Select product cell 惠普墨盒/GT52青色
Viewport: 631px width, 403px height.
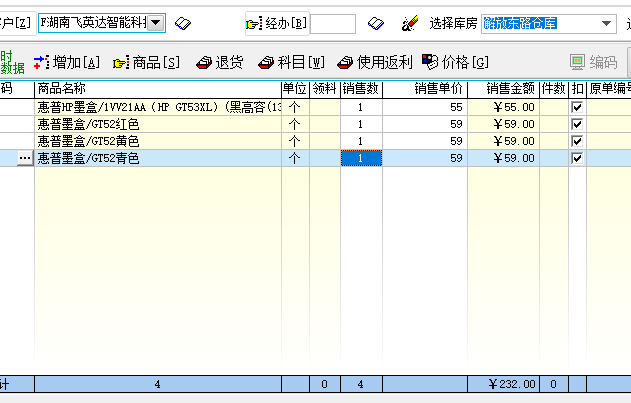(x=158, y=158)
